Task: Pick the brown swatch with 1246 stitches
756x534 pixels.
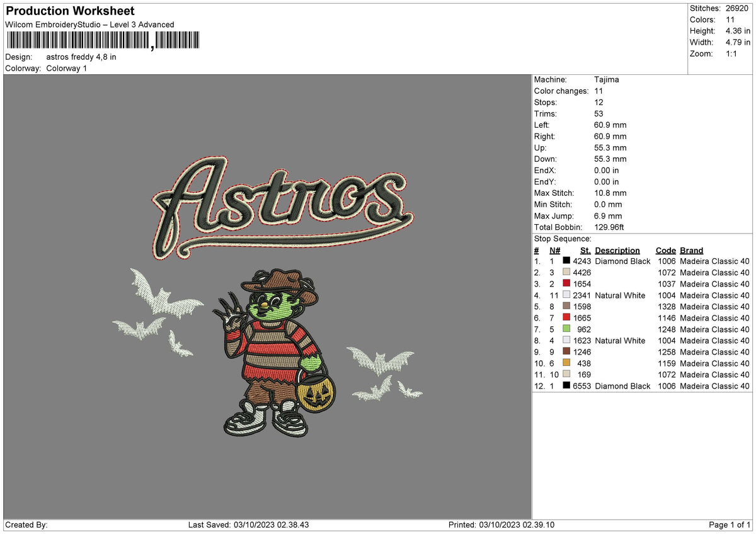Action: [x=567, y=351]
